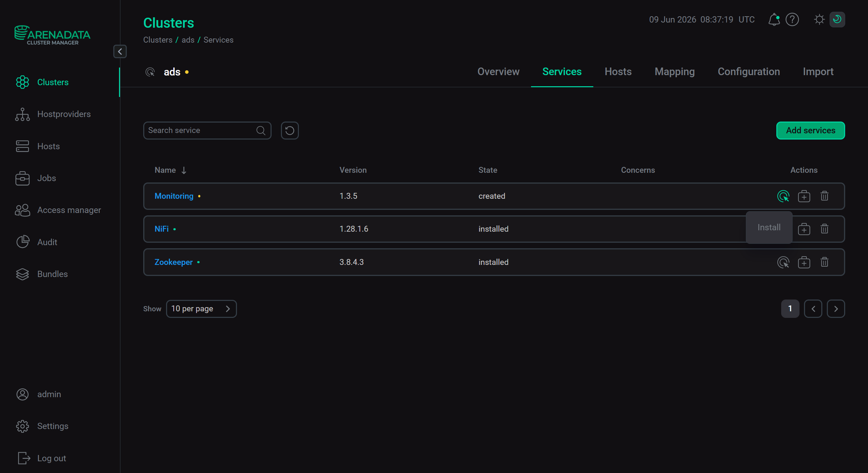
Task: Click Clusters in the breadcrumb
Action: [x=158, y=40]
